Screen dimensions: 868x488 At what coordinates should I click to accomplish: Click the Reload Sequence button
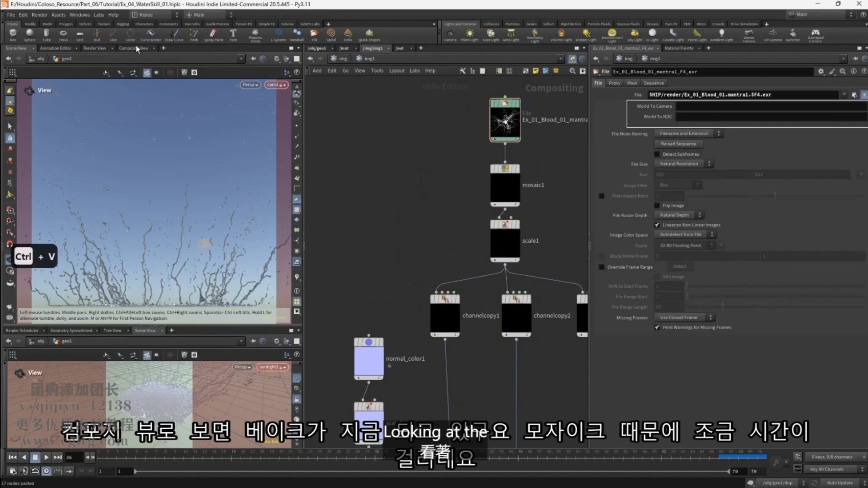click(x=678, y=144)
